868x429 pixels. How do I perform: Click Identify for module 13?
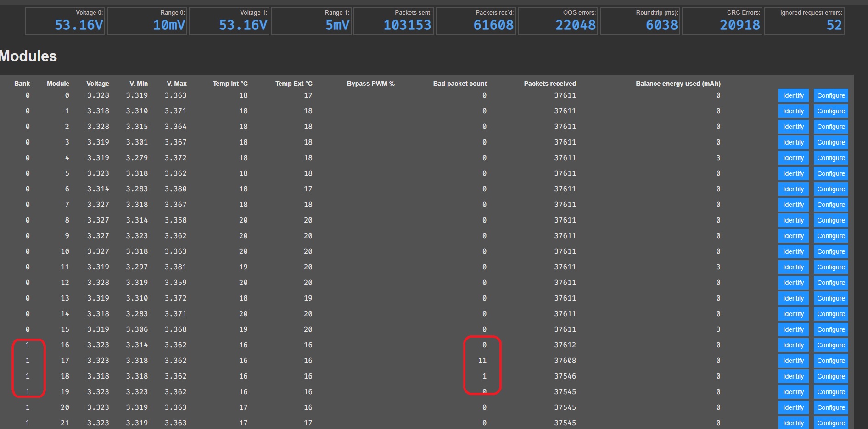point(793,298)
